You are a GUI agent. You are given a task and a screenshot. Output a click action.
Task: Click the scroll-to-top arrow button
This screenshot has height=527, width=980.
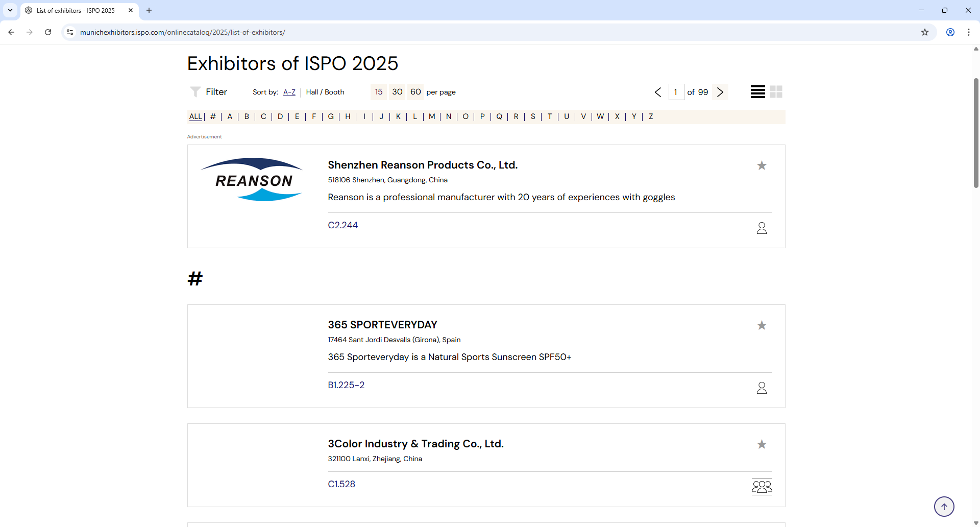[x=944, y=506]
